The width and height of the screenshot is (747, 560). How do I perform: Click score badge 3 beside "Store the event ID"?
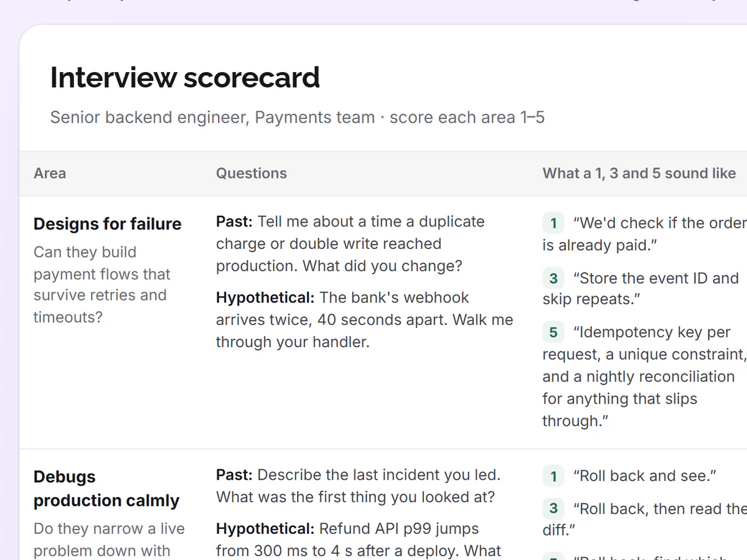(553, 278)
